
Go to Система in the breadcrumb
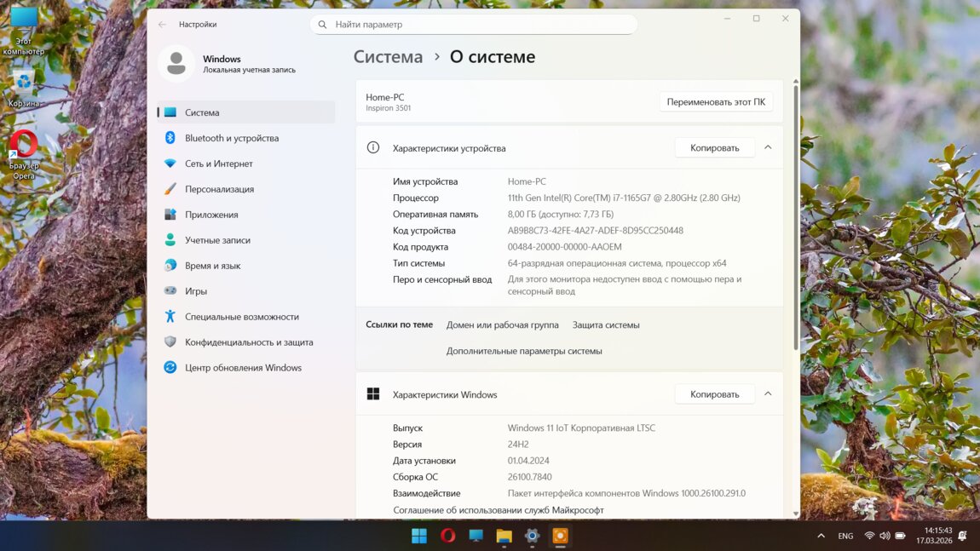pyautogui.click(x=388, y=57)
